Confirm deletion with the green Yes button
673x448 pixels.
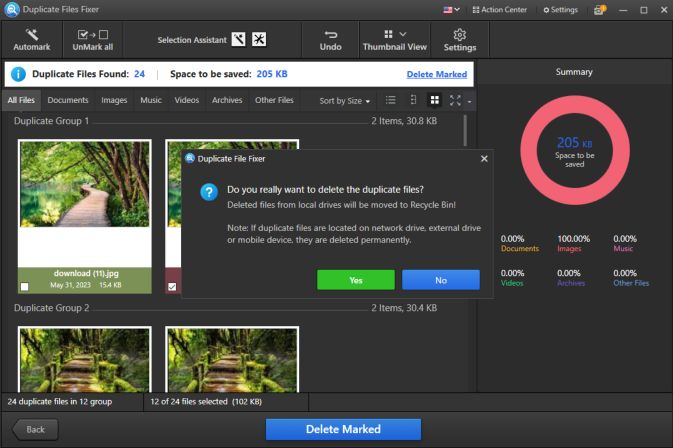pyautogui.click(x=356, y=280)
